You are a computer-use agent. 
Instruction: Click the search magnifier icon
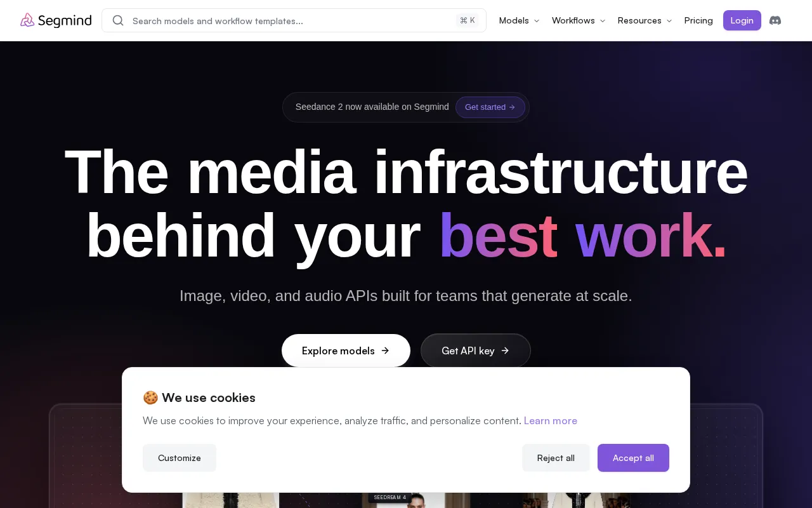click(x=118, y=20)
